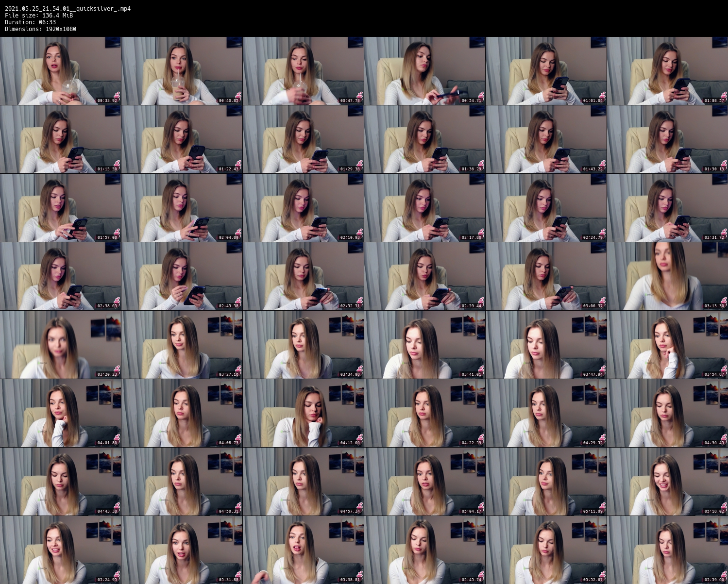Select the frame at 01:22.43
This screenshot has width=728, height=584.
pos(182,139)
